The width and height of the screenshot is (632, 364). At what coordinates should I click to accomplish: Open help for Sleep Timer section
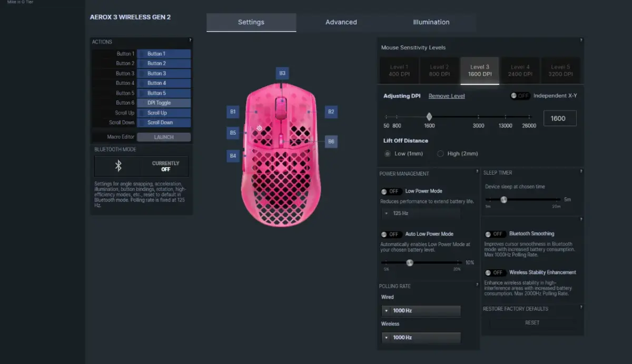(x=581, y=171)
